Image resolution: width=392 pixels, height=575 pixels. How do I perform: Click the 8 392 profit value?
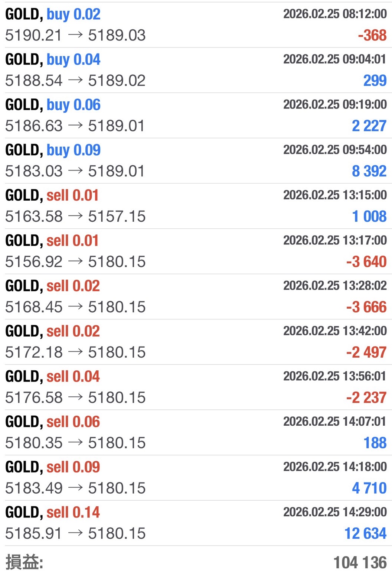coord(369,172)
